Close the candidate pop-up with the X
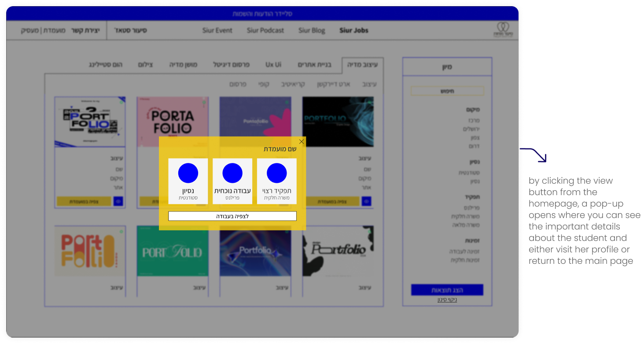Viewport: 644px width, 344px height. [302, 142]
